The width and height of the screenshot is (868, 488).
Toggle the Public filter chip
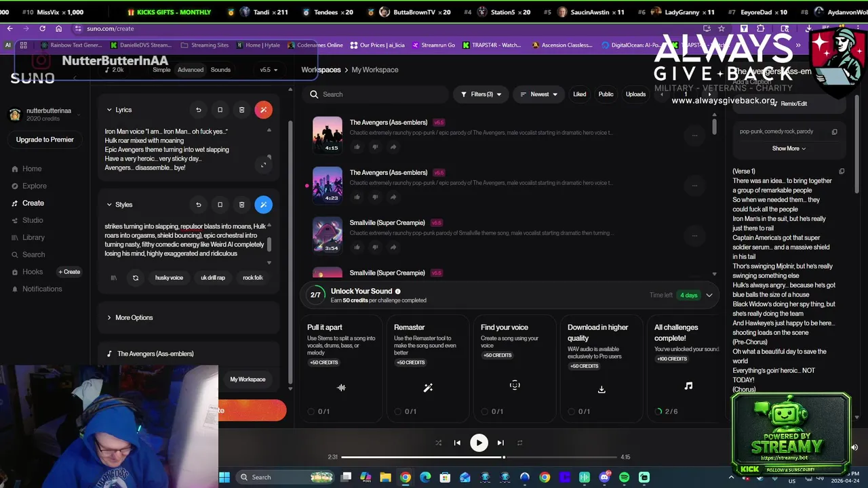tap(606, 94)
